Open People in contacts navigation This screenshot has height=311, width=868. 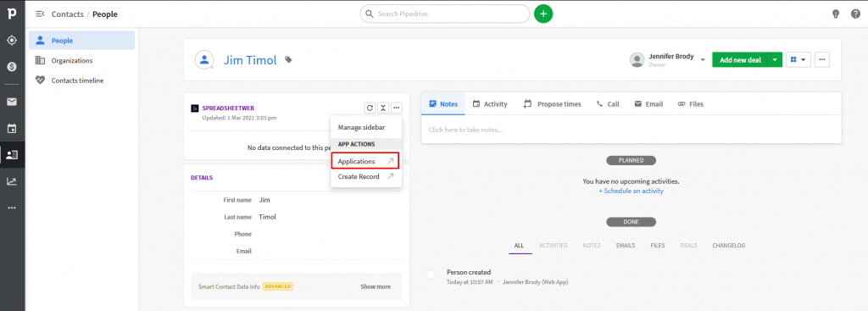coord(82,41)
